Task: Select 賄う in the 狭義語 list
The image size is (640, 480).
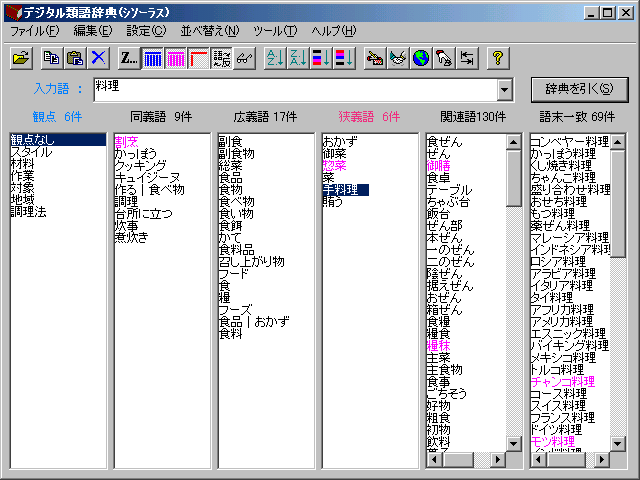Action: tap(333, 202)
